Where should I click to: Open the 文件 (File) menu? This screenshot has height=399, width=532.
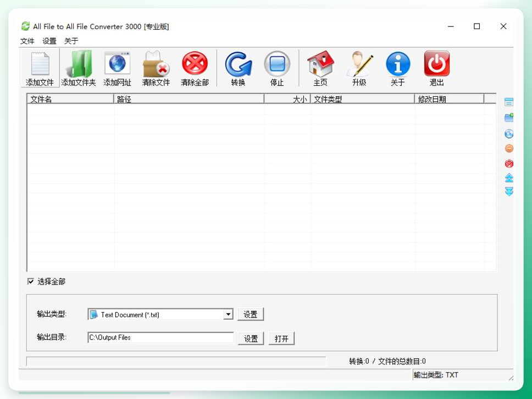pyautogui.click(x=27, y=41)
